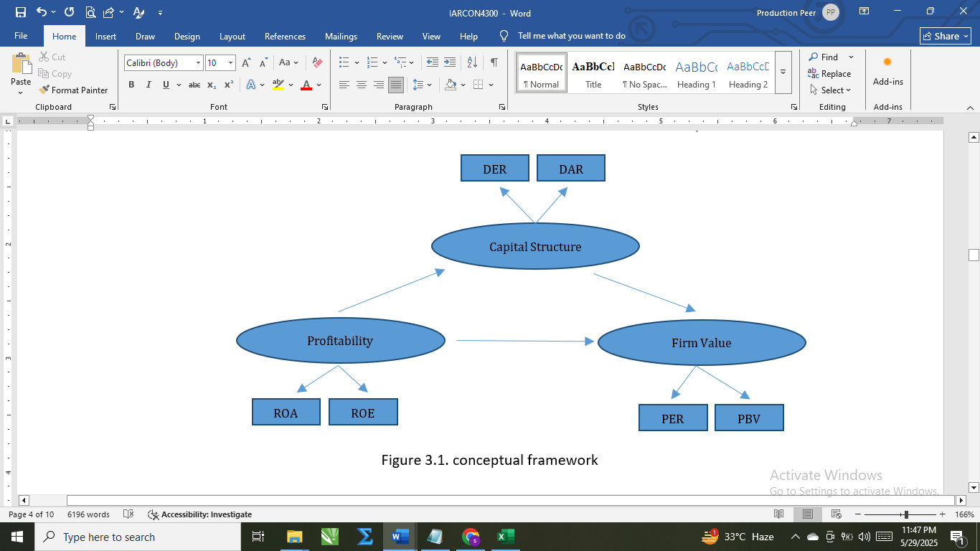Image resolution: width=980 pixels, height=551 pixels.
Task: Click the Save icon in title bar
Action: (20, 12)
